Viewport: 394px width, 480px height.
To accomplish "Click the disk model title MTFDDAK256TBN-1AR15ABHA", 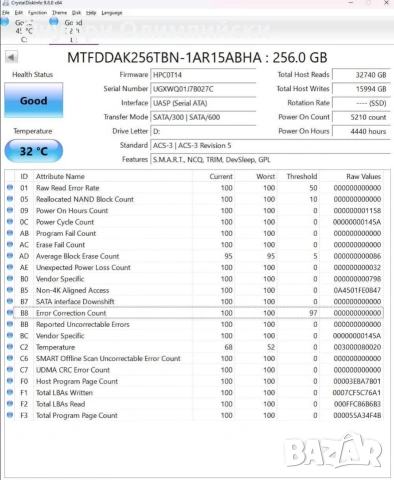I will point(164,58).
